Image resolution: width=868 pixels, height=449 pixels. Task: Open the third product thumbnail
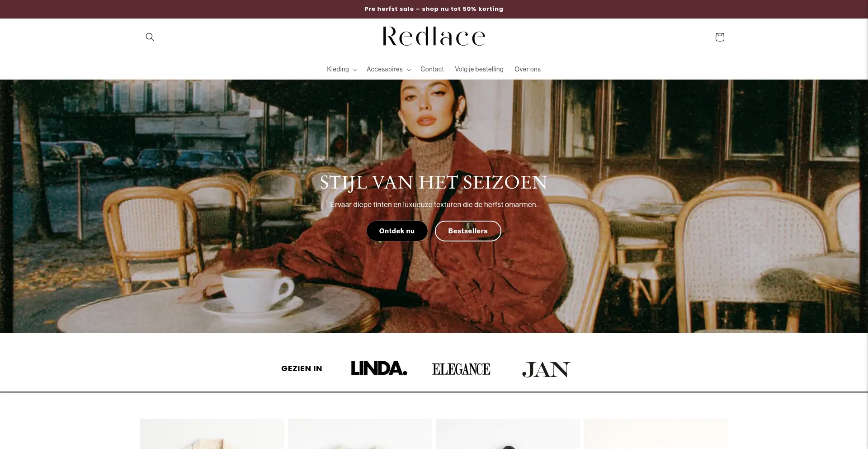click(x=508, y=434)
